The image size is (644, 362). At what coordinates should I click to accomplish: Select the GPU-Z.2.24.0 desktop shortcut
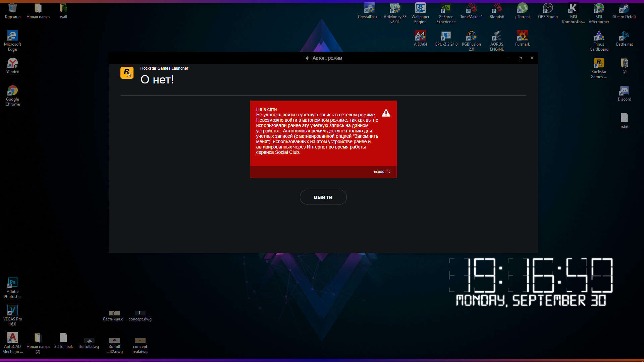tap(446, 38)
